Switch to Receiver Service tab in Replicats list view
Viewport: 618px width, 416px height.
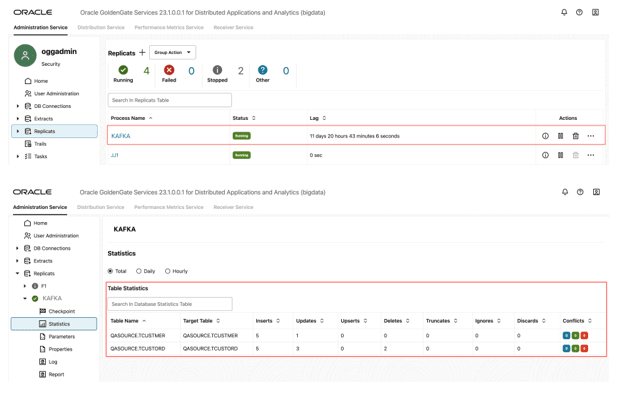tap(233, 27)
